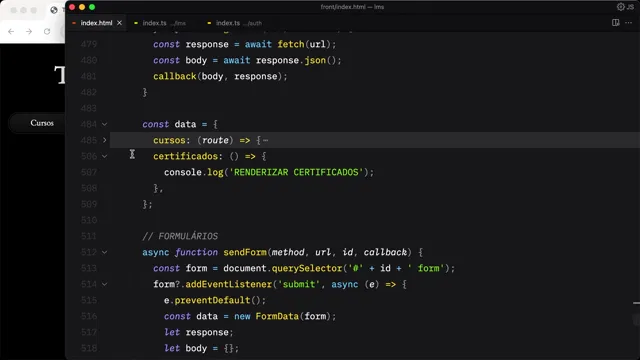
Task: Click the querySelector method on line 513
Action: tap(307, 268)
